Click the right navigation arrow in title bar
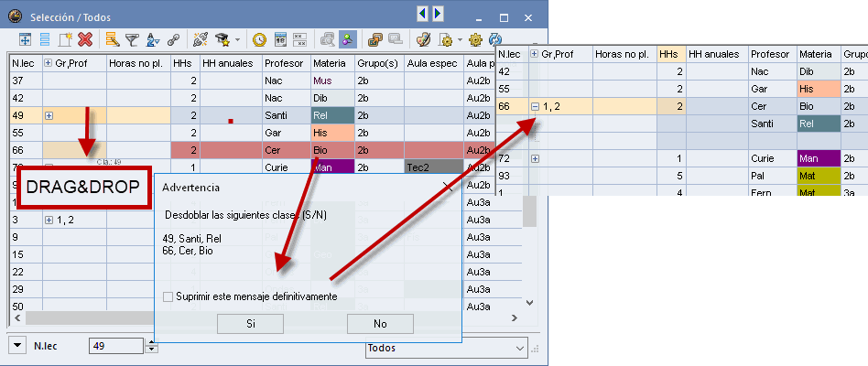 click(438, 14)
